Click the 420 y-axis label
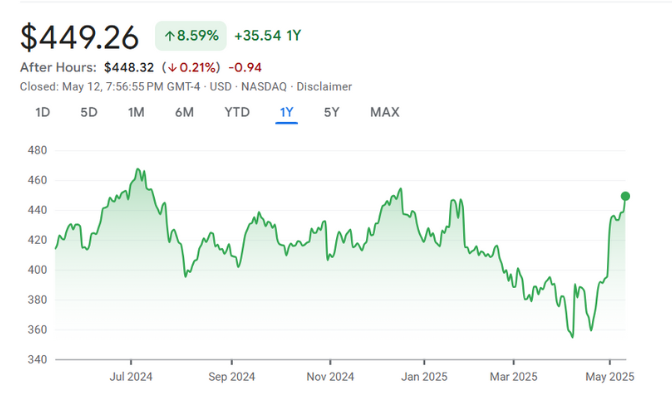The width and height of the screenshot is (672, 400). (37, 240)
